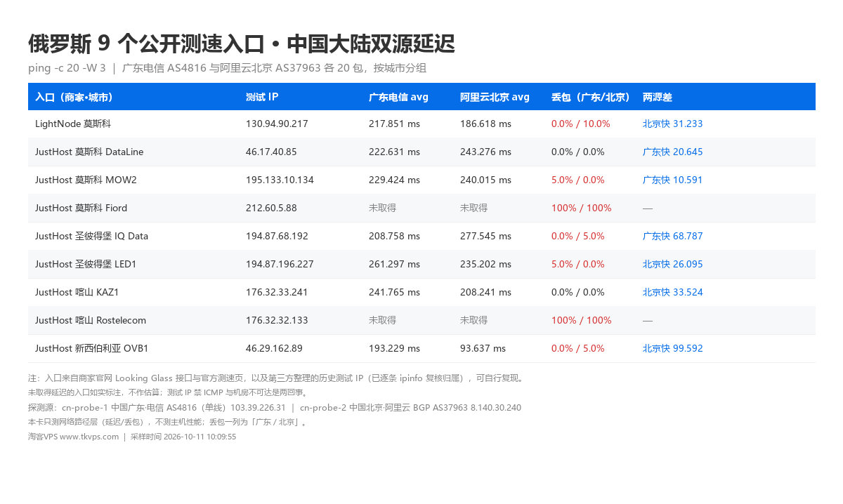Screen dimensions: 843x504
Task: Click the 北京快 26.095 difference
Action: tap(672, 264)
